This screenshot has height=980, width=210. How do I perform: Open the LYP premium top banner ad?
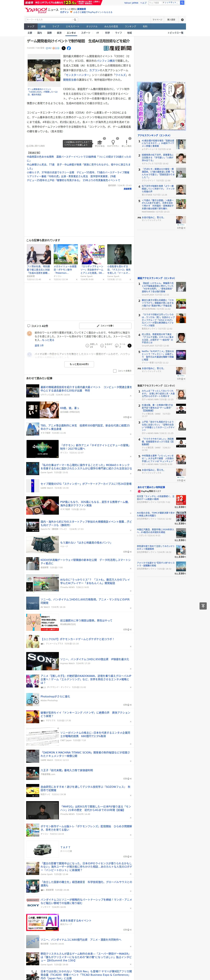click(63, 3)
